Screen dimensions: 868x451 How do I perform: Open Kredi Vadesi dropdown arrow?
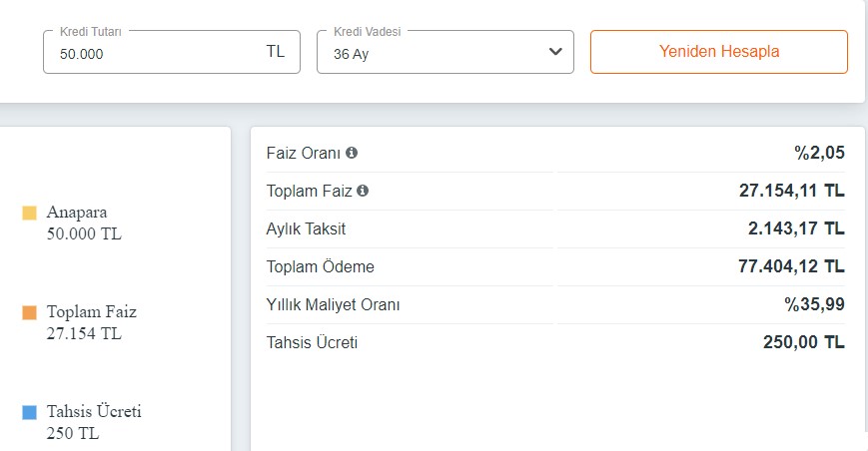point(556,52)
